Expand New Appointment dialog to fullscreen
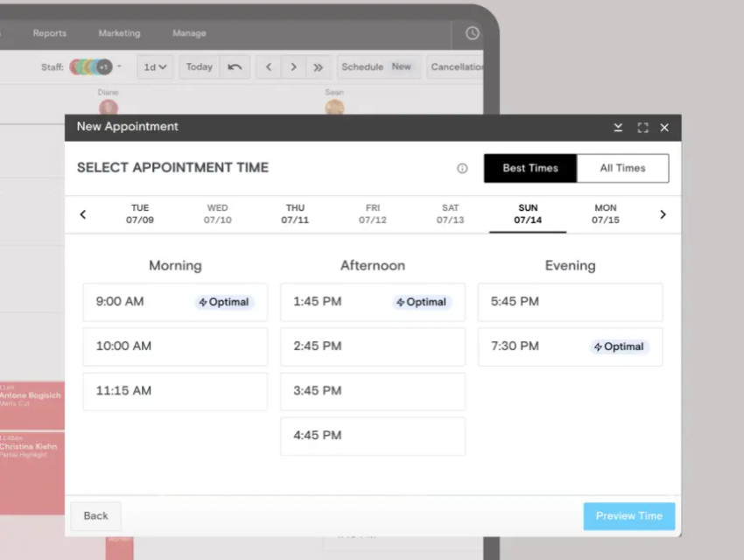The width and height of the screenshot is (744, 560). coord(642,128)
